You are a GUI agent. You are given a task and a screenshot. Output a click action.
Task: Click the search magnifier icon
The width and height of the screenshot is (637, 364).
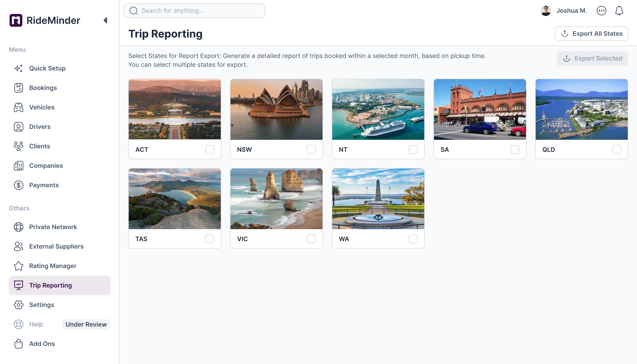pyautogui.click(x=133, y=11)
